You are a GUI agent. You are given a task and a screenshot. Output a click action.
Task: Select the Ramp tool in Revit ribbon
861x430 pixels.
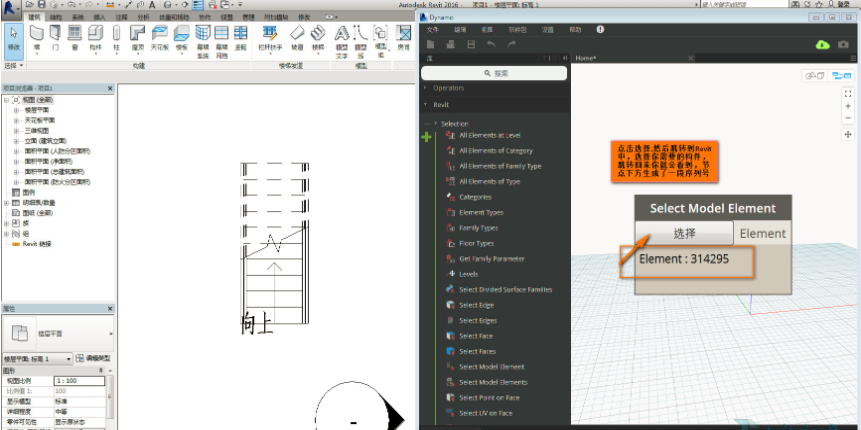297,39
